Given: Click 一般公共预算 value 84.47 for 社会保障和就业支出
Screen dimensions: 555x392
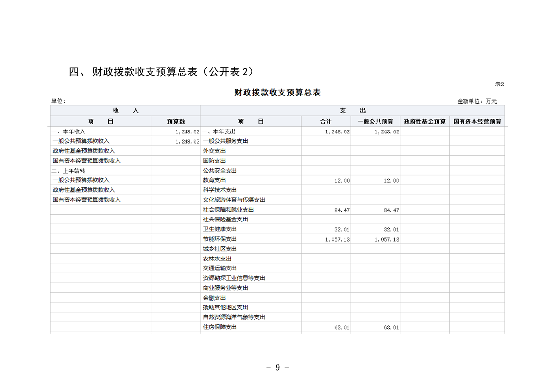Looking at the screenshot, I should (x=391, y=210).
